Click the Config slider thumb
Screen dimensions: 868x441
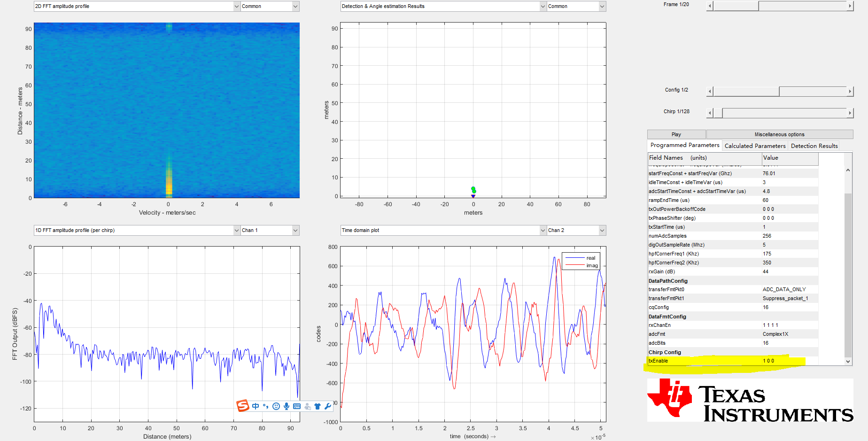(x=746, y=92)
